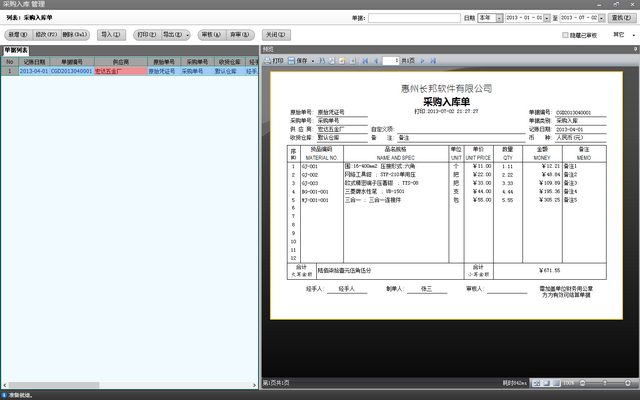Click the 记账日期 column header
The height and width of the screenshot is (400, 640).
34,62
